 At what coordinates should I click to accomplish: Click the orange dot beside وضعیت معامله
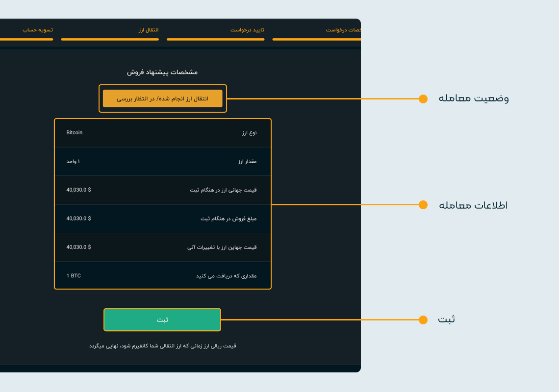point(423,98)
